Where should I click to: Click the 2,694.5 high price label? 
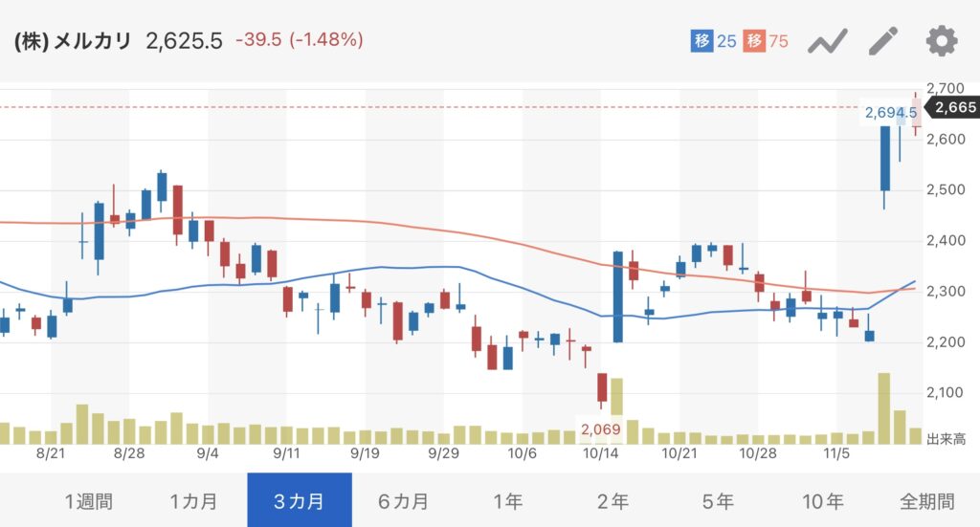point(884,113)
